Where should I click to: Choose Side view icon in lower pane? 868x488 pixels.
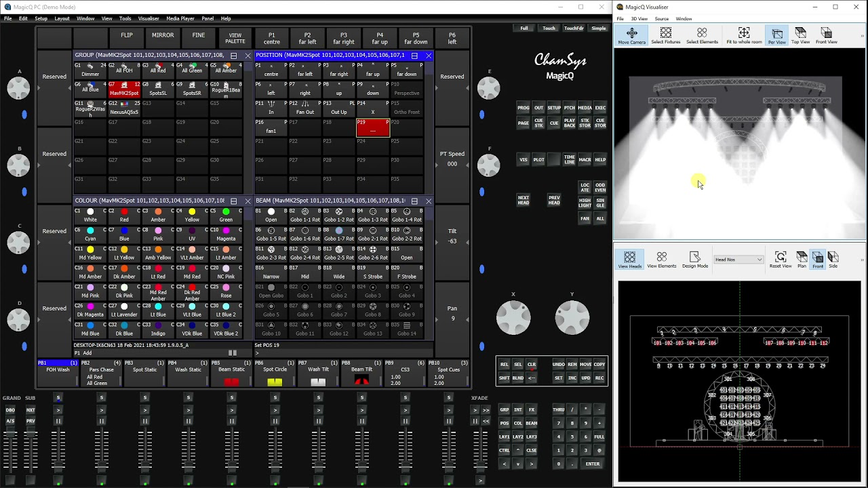(x=833, y=260)
